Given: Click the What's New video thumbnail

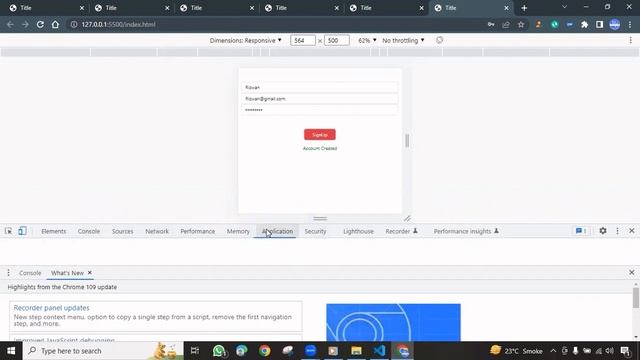Looking at the screenshot, I should pyautogui.click(x=393, y=322).
